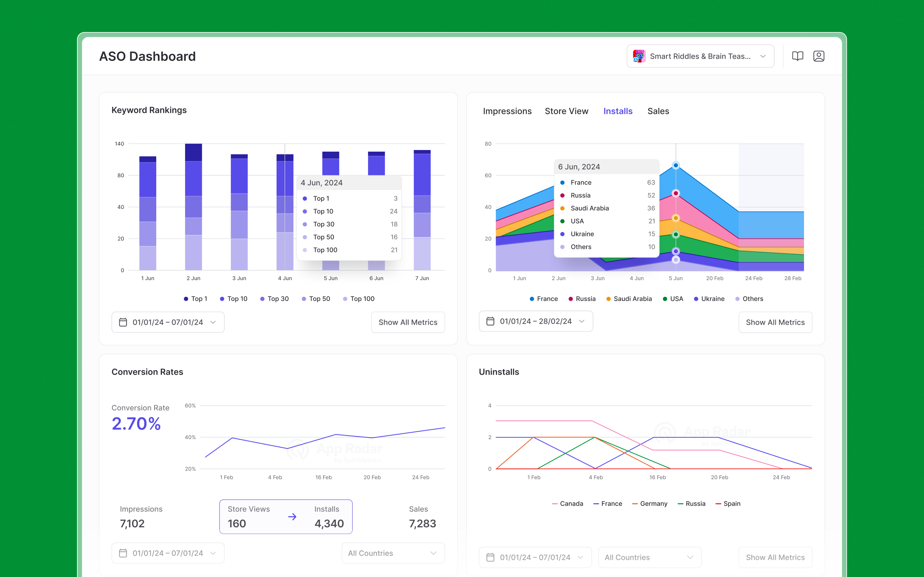Open All Countries dropdown in Conversion Rates
The height and width of the screenshot is (577, 924).
(393, 553)
